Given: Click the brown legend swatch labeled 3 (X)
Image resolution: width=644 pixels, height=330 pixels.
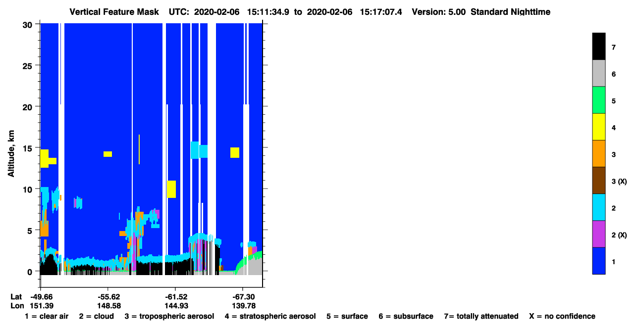Looking at the screenshot, I should tap(598, 180).
